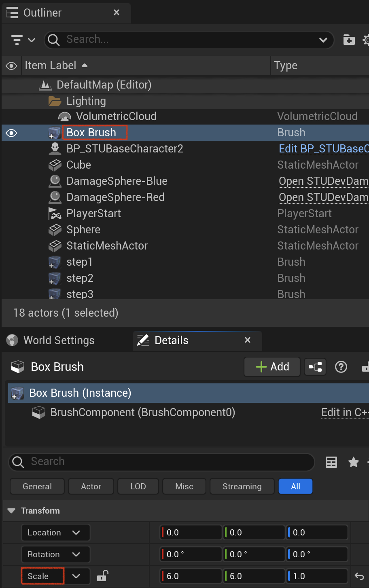The height and width of the screenshot is (588, 369).
Task: Click the step1 brush icon
Action: click(x=55, y=262)
